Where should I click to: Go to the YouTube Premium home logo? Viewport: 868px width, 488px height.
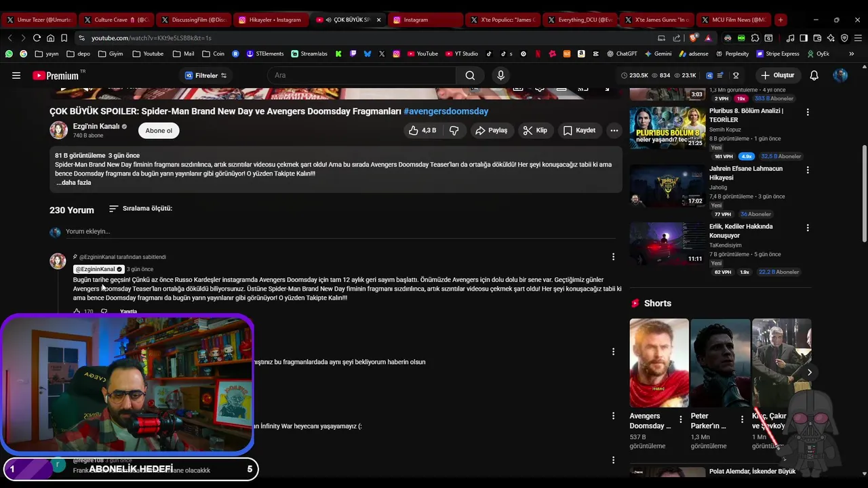(x=56, y=75)
